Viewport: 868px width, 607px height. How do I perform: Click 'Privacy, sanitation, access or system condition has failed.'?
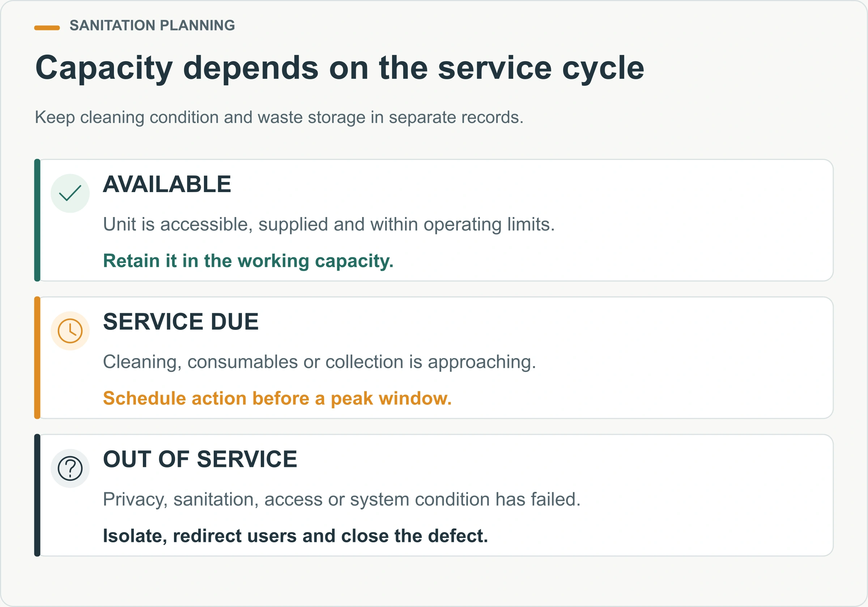(x=342, y=500)
